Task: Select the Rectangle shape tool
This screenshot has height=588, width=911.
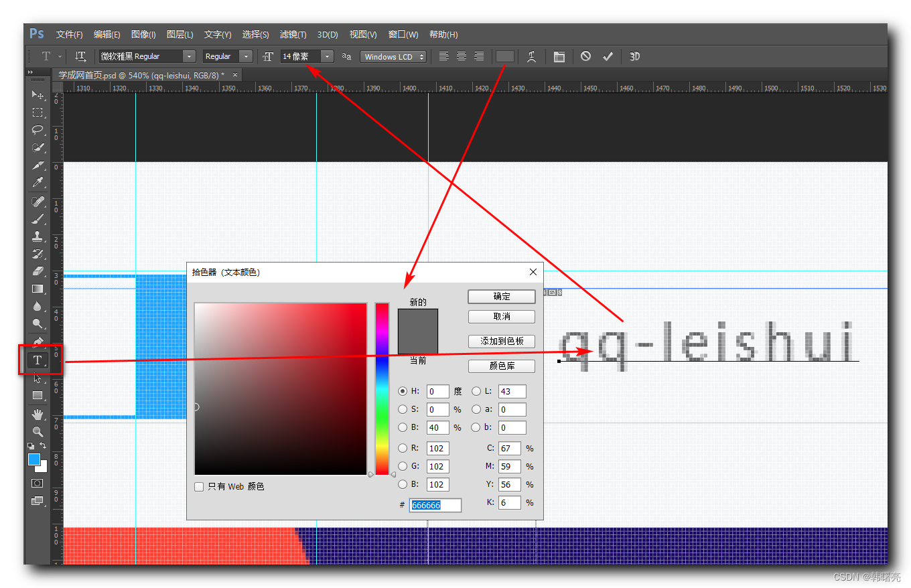Action: (38, 396)
